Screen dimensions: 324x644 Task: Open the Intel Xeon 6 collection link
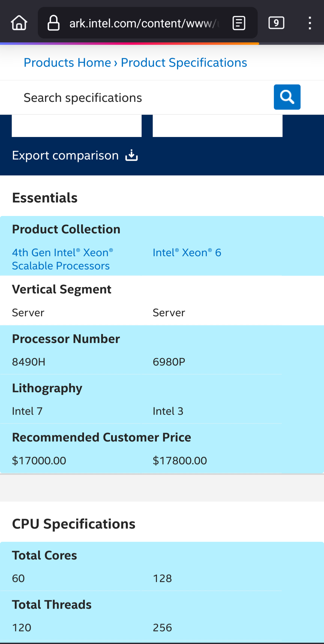[x=187, y=253]
